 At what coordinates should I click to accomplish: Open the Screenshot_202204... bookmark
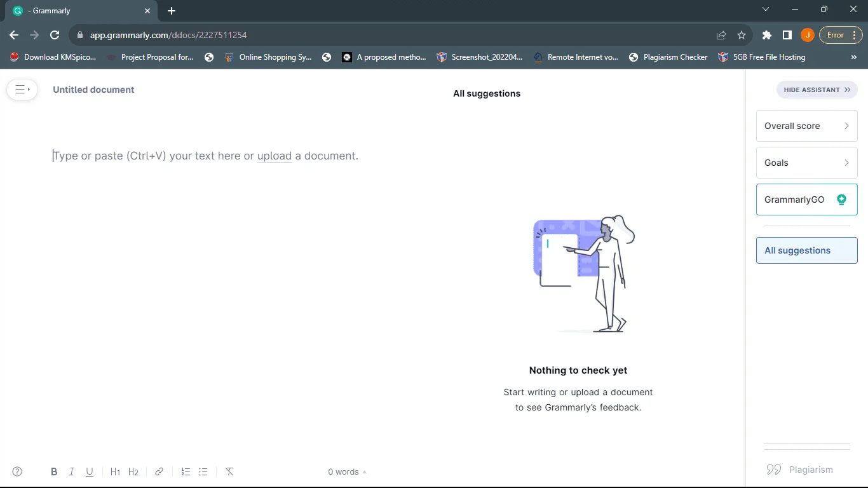tap(480, 57)
